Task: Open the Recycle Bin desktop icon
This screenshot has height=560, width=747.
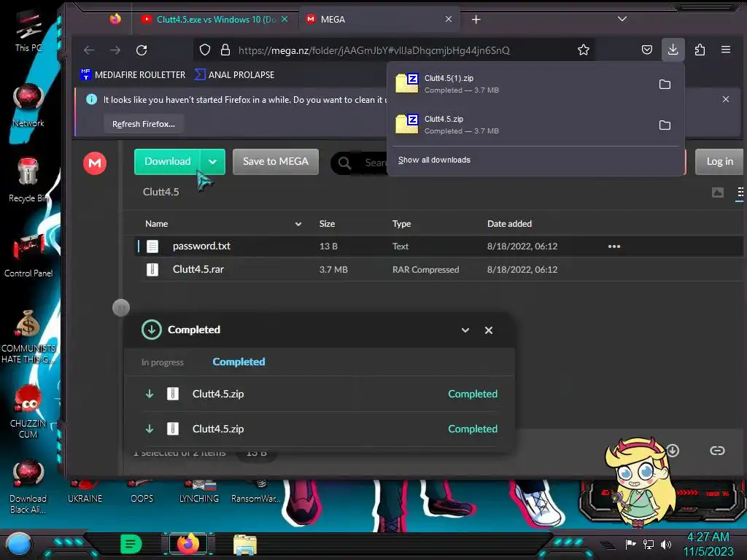Action: pyautogui.click(x=28, y=181)
